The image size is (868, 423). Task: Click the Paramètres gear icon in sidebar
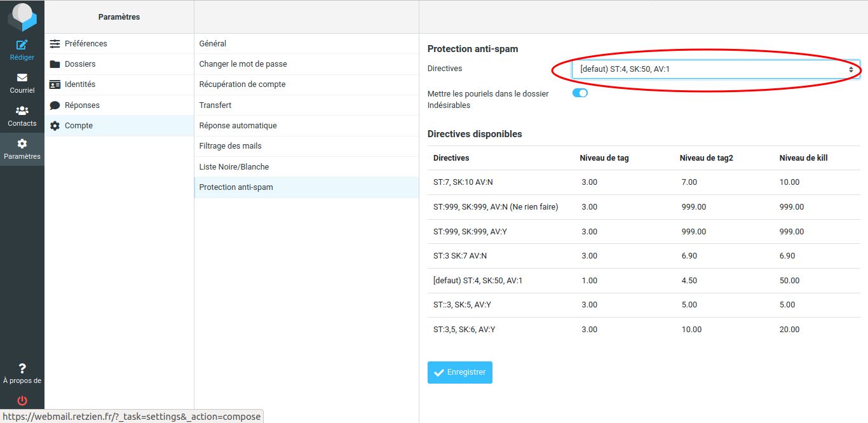[x=22, y=144]
